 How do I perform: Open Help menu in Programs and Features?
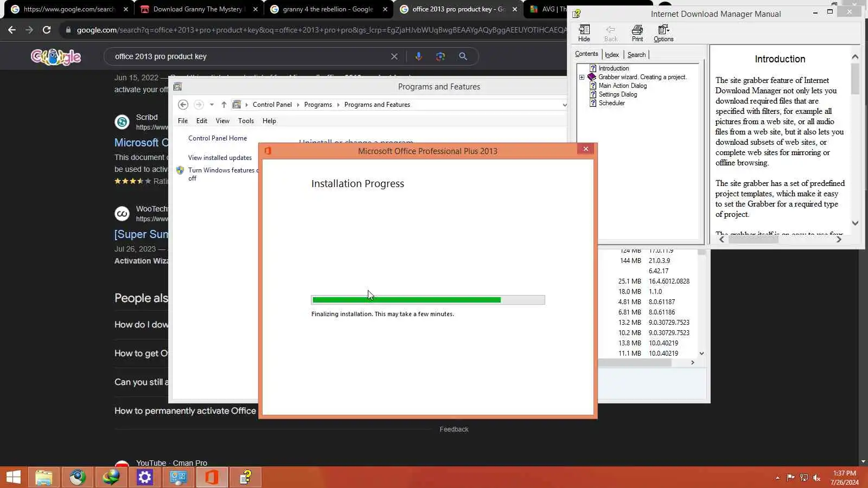269,121
